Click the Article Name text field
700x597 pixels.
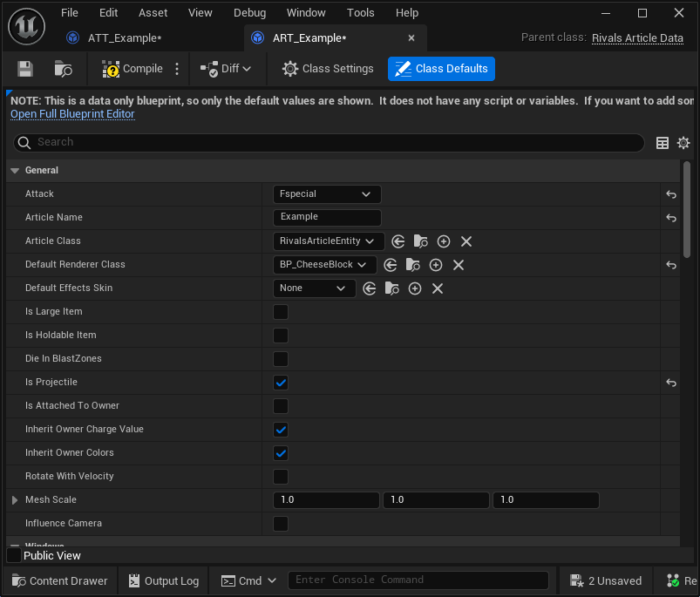click(x=327, y=217)
